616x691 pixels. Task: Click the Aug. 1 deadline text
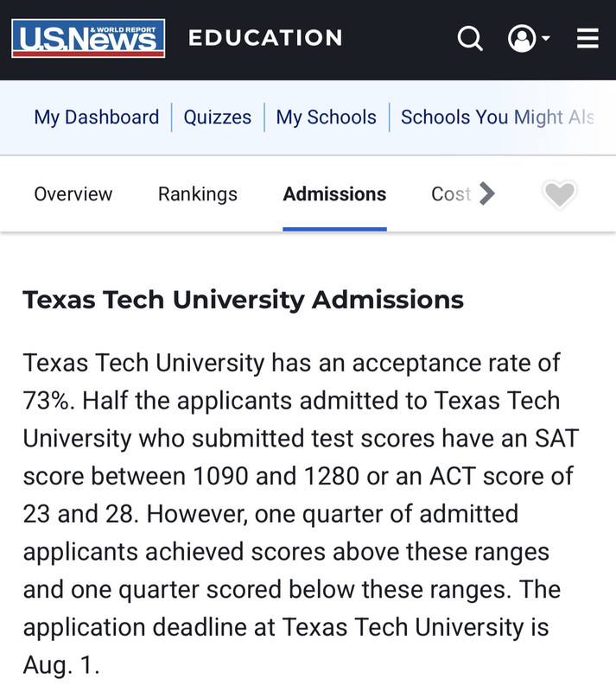(x=60, y=666)
